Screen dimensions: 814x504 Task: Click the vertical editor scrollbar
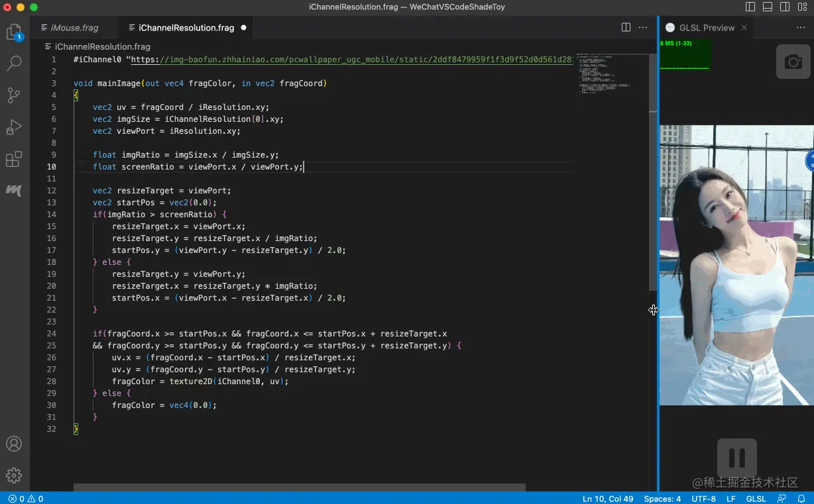653,172
